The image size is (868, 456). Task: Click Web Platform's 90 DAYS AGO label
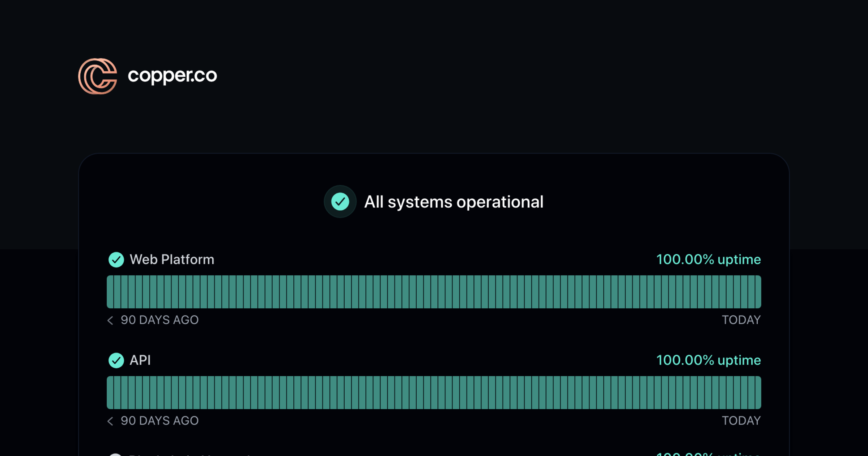click(x=159, y=320)
